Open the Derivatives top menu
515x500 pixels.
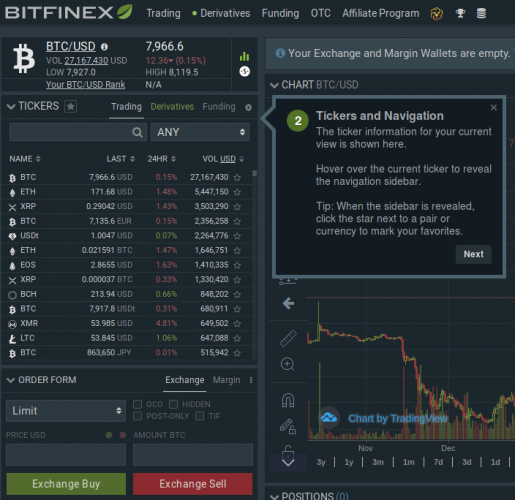(x=225, y=13)
